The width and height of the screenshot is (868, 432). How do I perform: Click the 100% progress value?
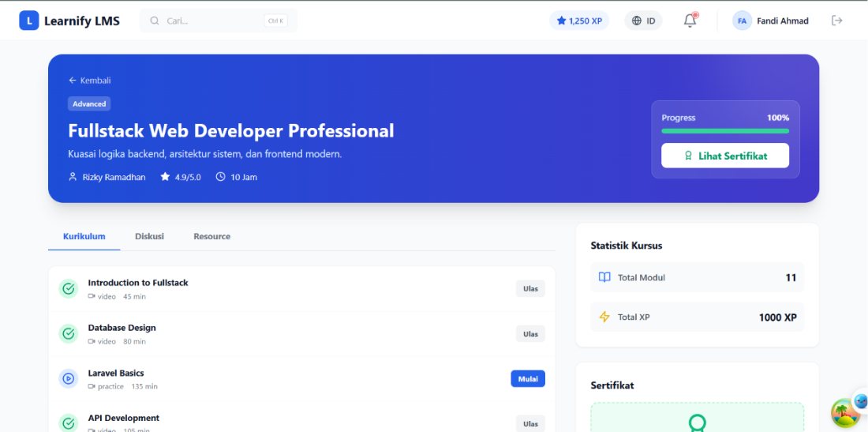[x=778, y=118]
